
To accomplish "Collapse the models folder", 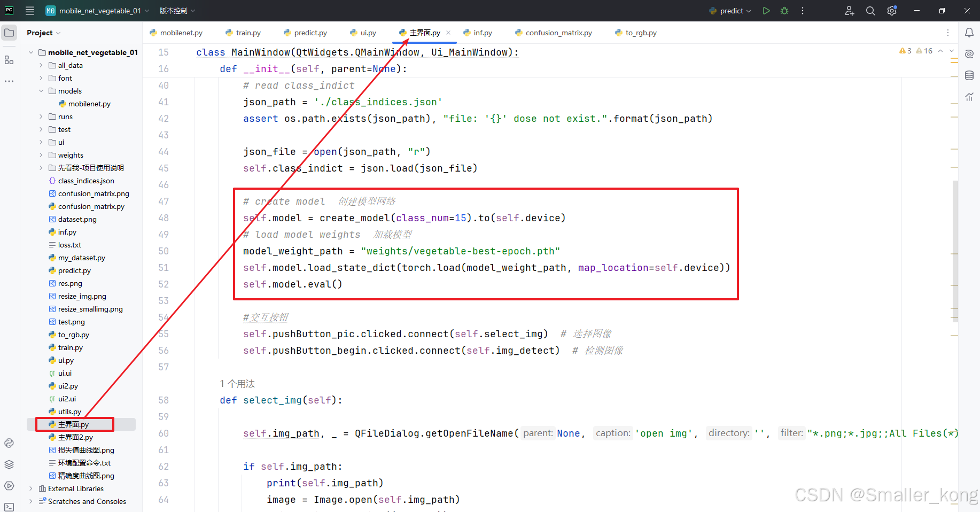I will coord(41,91).
